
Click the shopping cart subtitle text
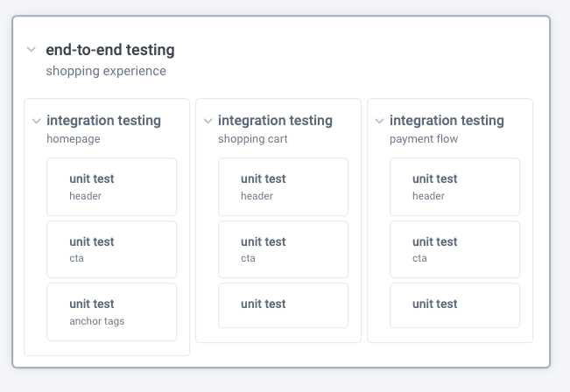(253, 139)
